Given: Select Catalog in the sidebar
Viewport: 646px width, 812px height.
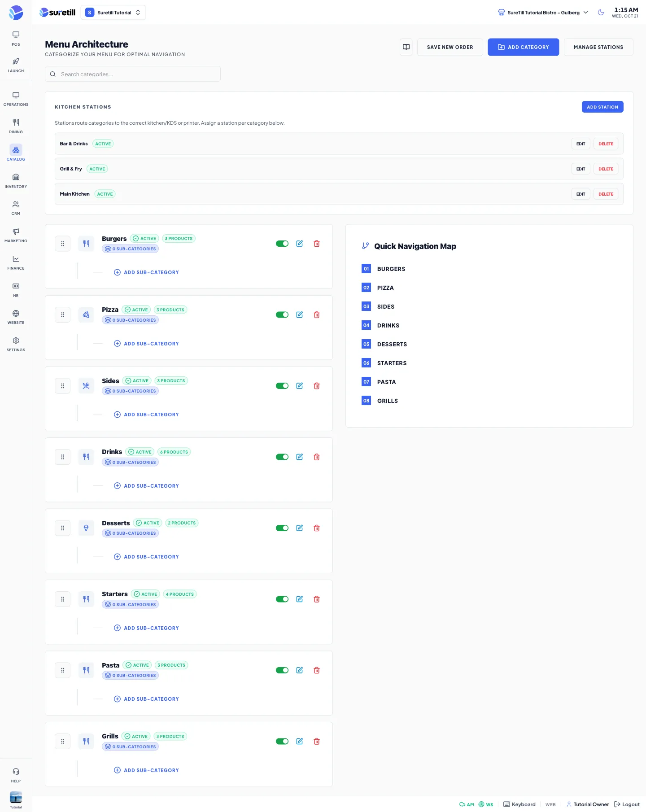Looking at the screenshot, I should [16, 153].
